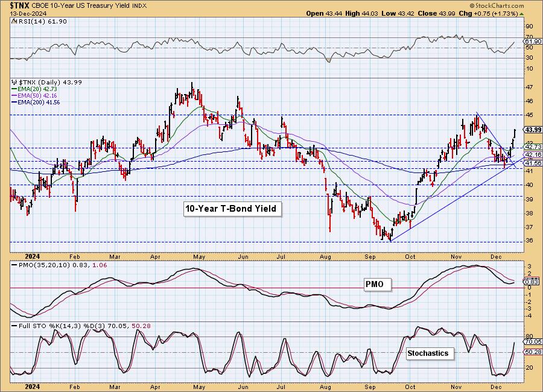
Task: Click the 10-Year T-Bond Yield annotation box
Action: [232, 209]
